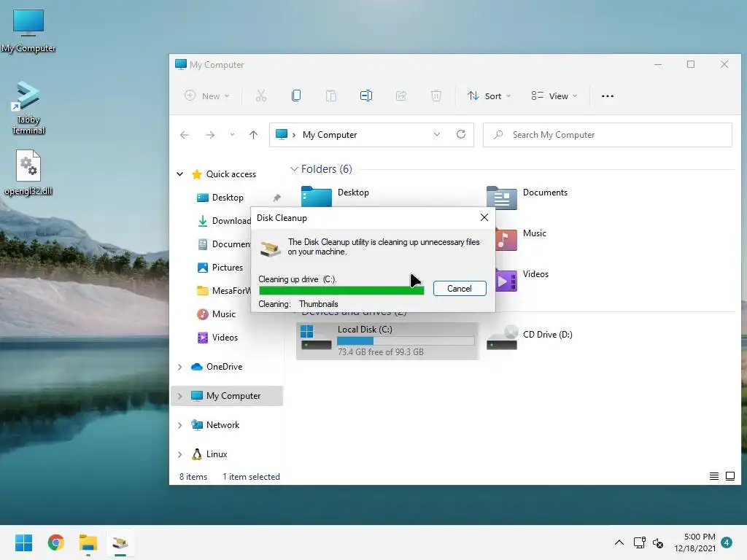Click Disk Cleanup taskbar icon
This screenshot has height=560, width=747.
120,542
